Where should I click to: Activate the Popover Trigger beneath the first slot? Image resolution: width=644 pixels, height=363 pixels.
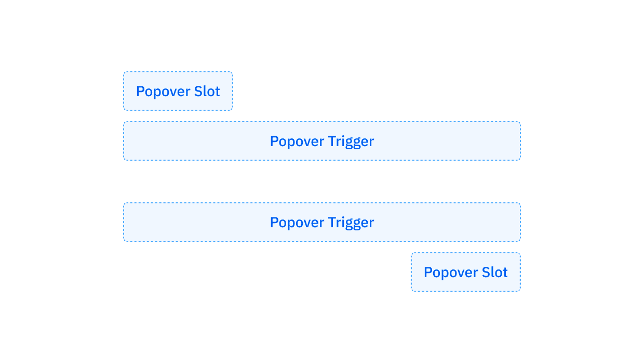coord(321,141)
